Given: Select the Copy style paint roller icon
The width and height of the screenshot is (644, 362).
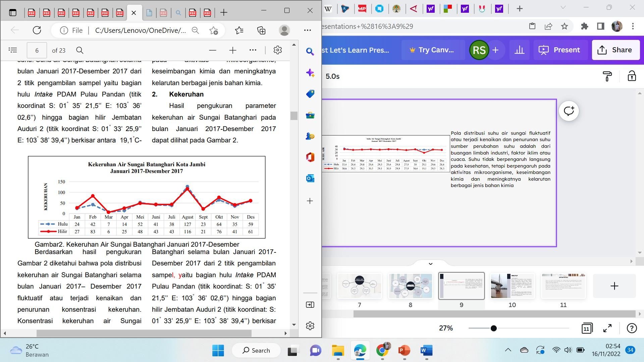Looking at the screenshot, I should tap(607, 76).
